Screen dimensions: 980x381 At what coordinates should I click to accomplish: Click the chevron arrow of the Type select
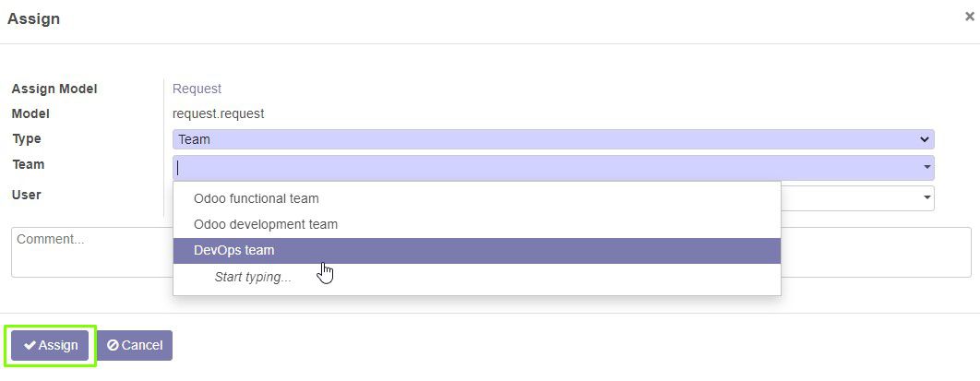point(925,139)
